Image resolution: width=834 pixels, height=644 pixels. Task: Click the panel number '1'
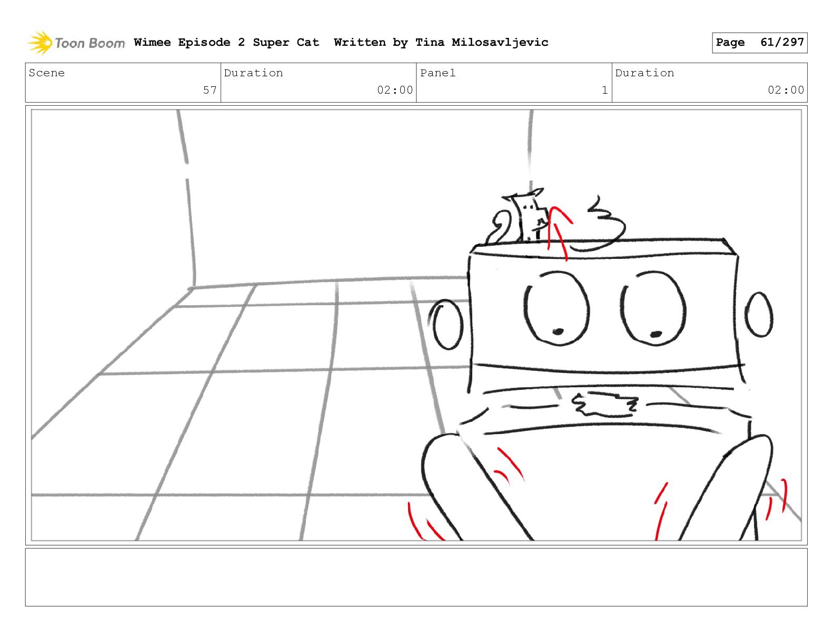605,90
